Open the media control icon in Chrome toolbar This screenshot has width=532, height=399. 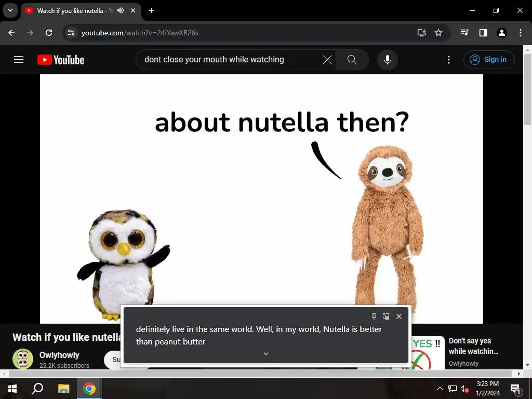[464, 33]
